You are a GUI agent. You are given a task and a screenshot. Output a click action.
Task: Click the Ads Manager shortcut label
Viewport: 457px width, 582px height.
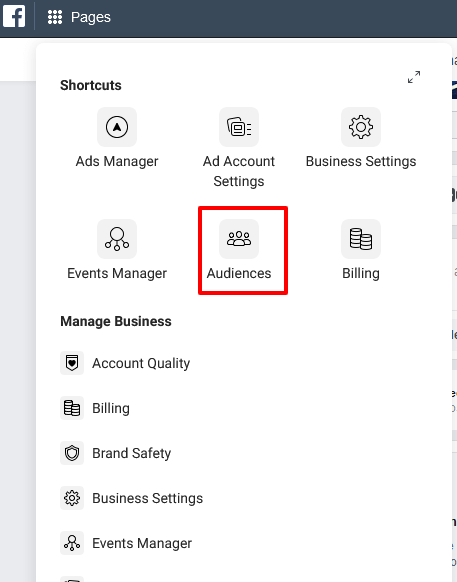[117, 161]
